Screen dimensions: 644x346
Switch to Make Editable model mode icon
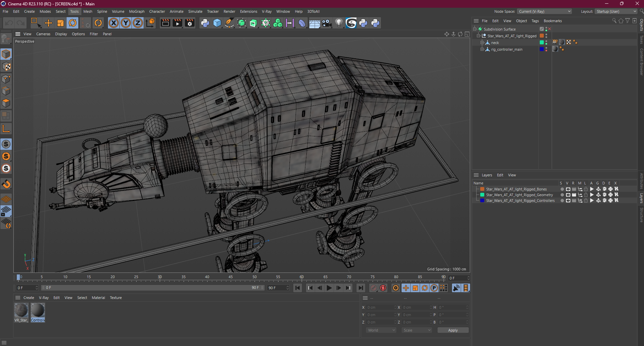pyautogui.click(x=6, y=39)
